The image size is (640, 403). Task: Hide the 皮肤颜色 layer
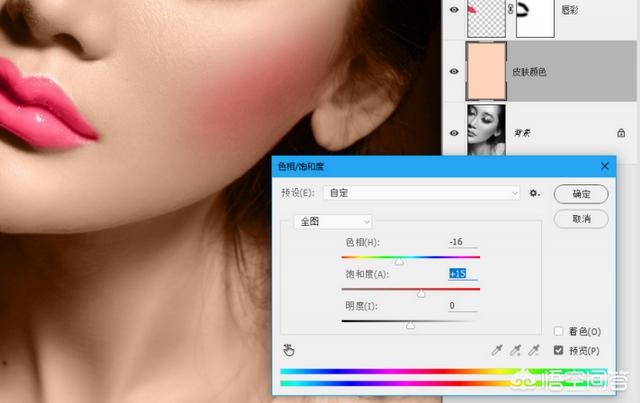pyautogui.click(x=454, y=71)
